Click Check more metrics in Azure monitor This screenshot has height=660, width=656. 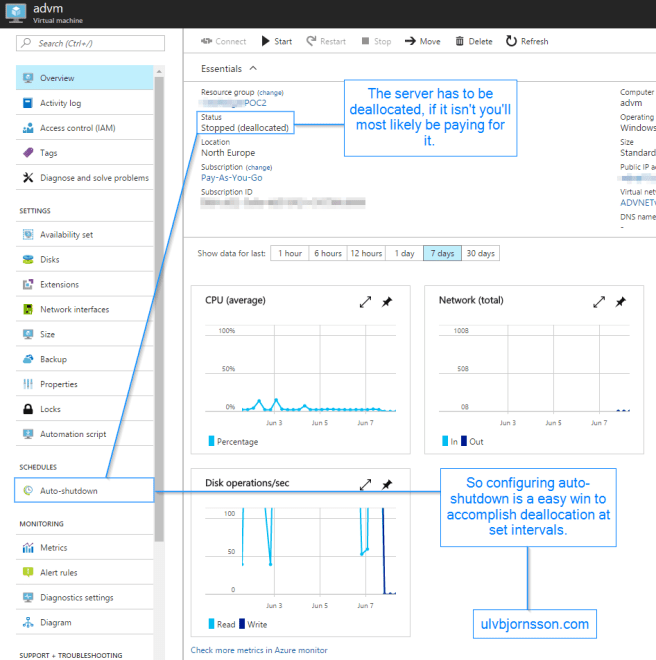coord(259,650)
